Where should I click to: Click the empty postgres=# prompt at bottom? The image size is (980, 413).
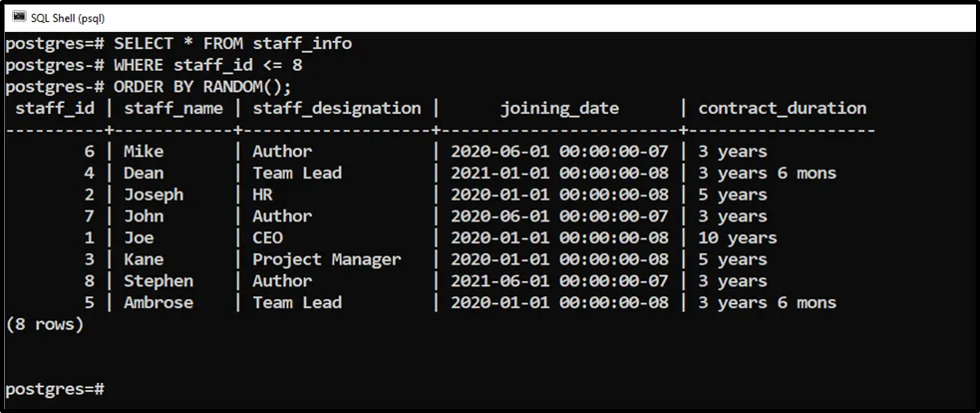coord(55,388)
